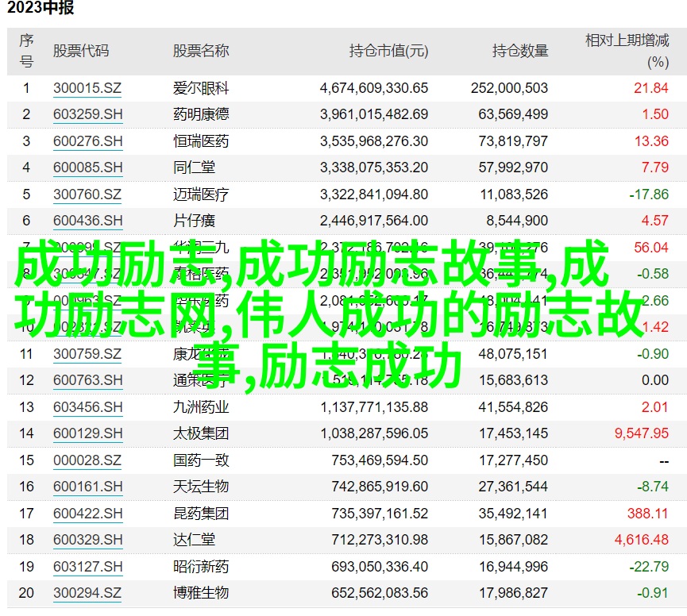This screenshot has width=687, height=616.
Task: Click the stock name 片仔癀
Action: point(194,221)
